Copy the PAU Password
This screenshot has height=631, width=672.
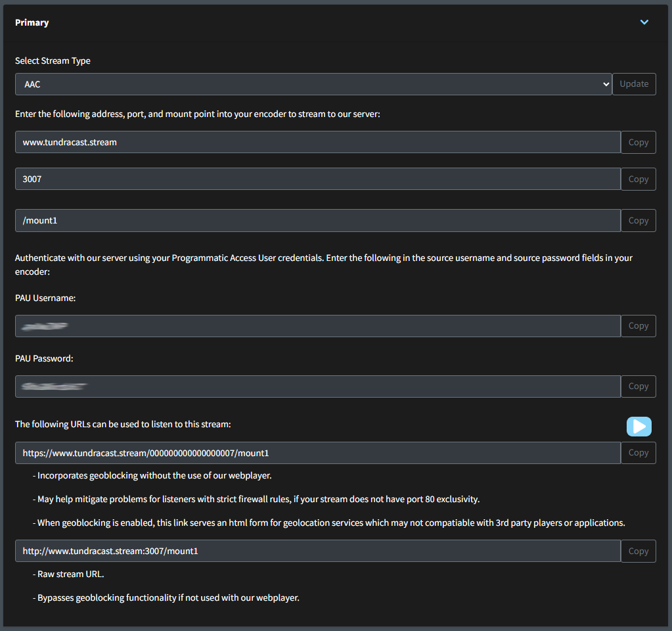(638, 386)
